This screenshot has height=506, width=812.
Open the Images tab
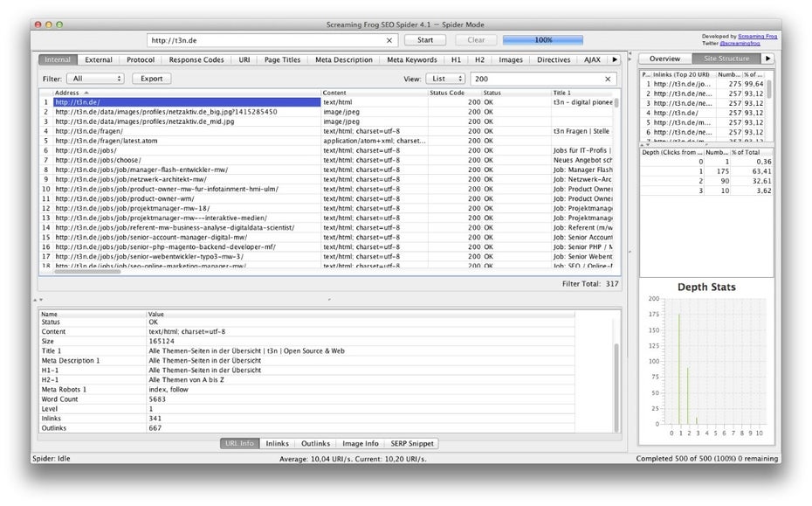coord(511,59)
